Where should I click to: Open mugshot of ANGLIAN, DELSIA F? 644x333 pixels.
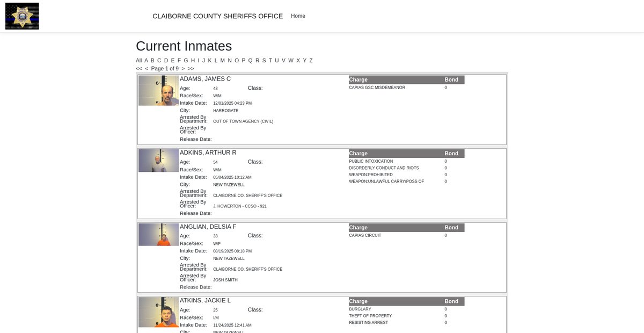[x=158, y=235]
